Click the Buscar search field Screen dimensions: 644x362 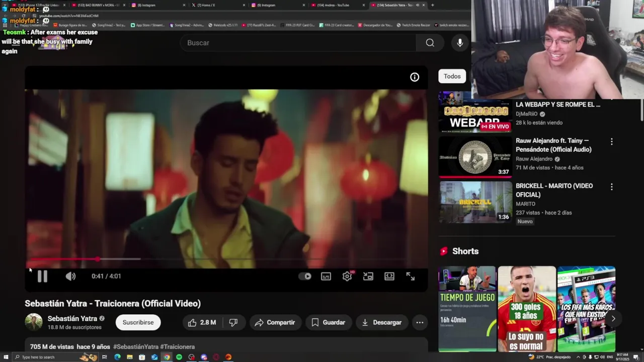298,43
